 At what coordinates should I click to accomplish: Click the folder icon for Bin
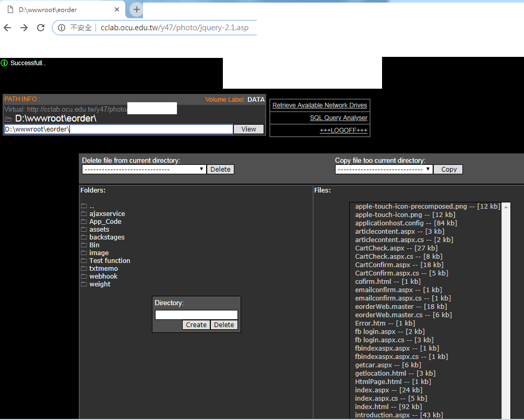pyautogui.click(x=84, y=245)
